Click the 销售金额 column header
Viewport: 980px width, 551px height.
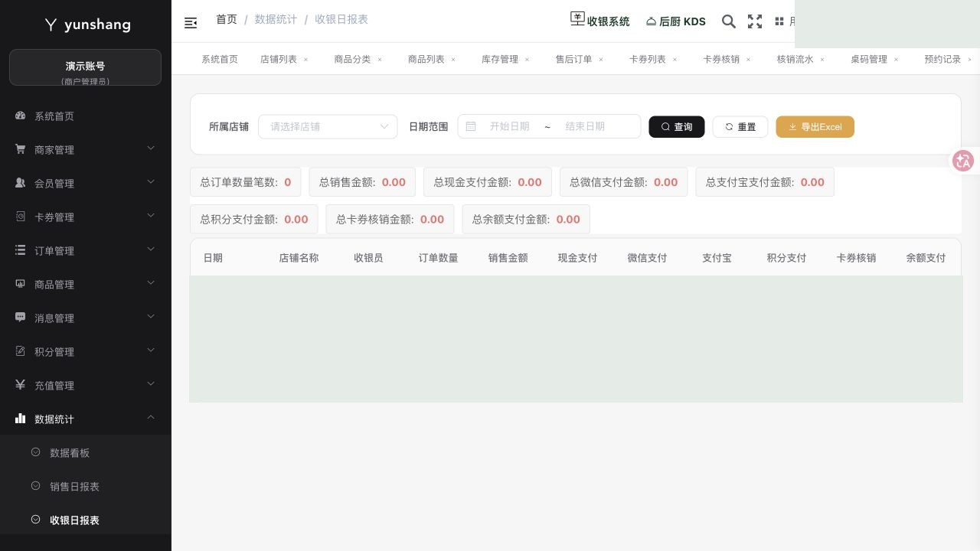[x=508, y=258]
